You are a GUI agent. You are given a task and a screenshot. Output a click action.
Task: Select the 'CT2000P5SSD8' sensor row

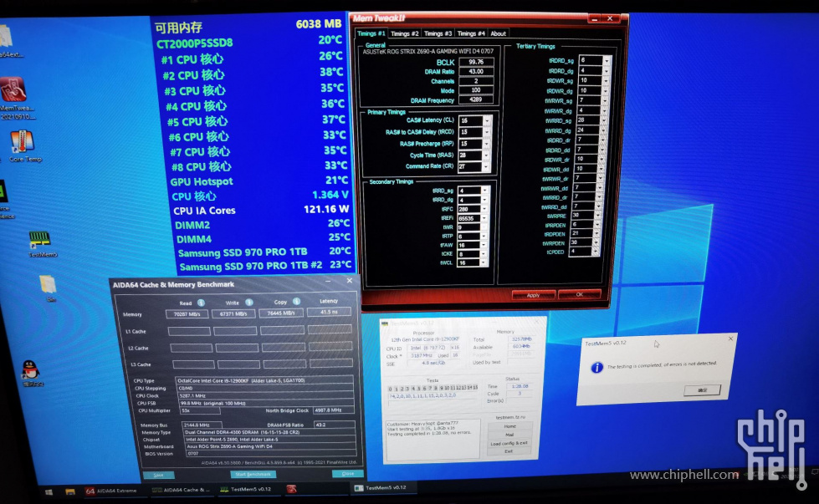pos(249,42)
